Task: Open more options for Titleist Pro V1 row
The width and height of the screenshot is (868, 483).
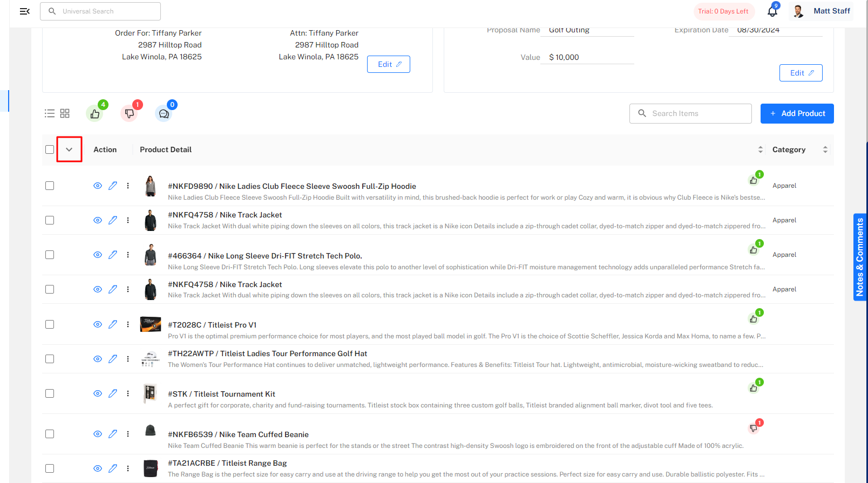Action: point(128,324)
